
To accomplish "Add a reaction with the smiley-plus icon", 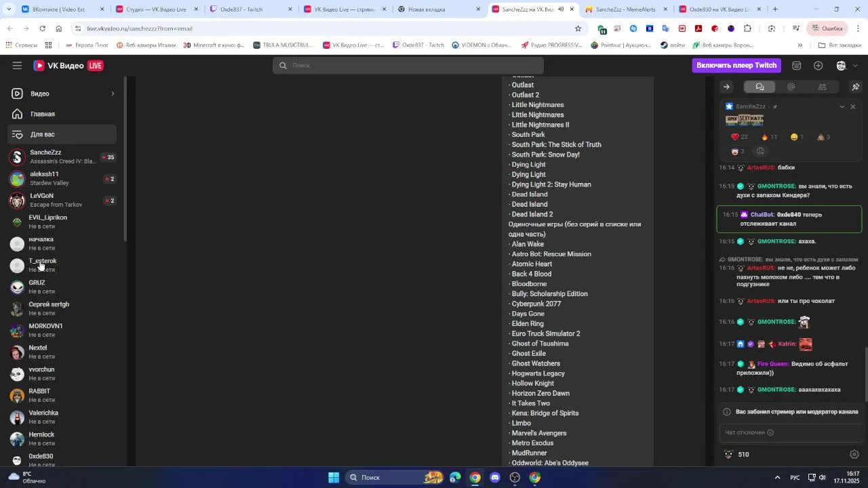I will pos(761,152).
